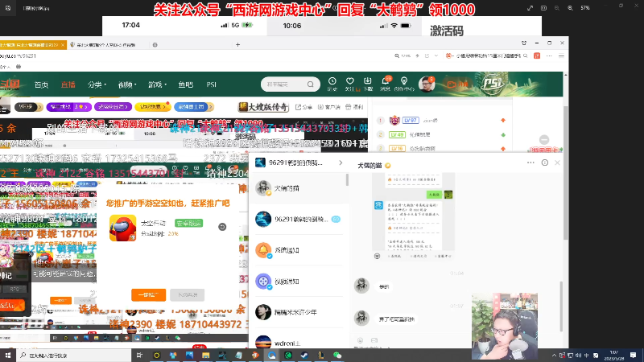Image resolution: width=644 pixels, height=362 pixels.
Task: Click the zoom-out magnifier in image viewer
Action: 557,8
